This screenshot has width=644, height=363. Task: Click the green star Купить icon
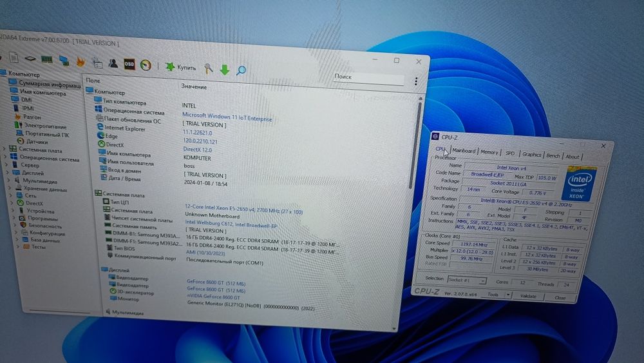tap(169, 66)
